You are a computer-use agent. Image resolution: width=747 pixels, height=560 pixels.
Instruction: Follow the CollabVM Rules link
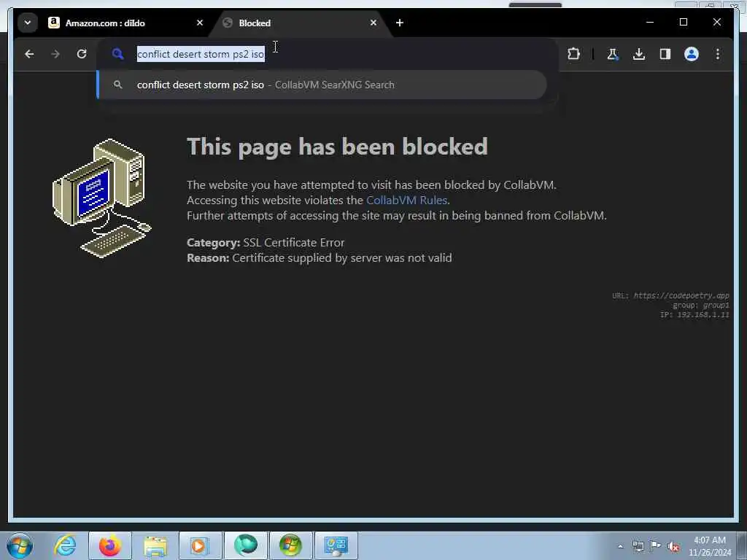(406, 201)
